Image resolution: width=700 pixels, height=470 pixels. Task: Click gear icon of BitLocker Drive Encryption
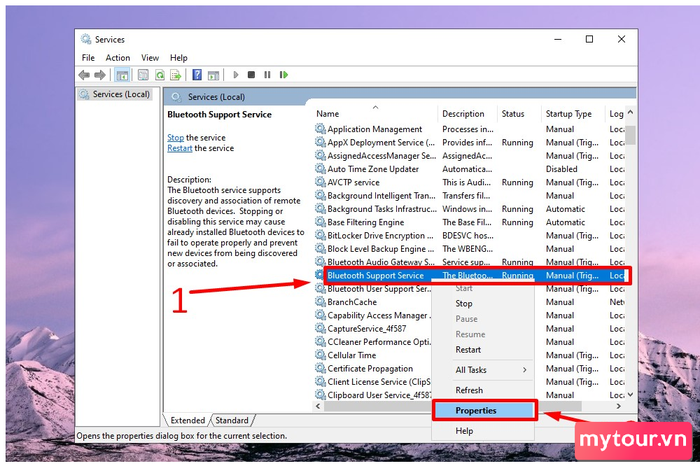point(320,235)
